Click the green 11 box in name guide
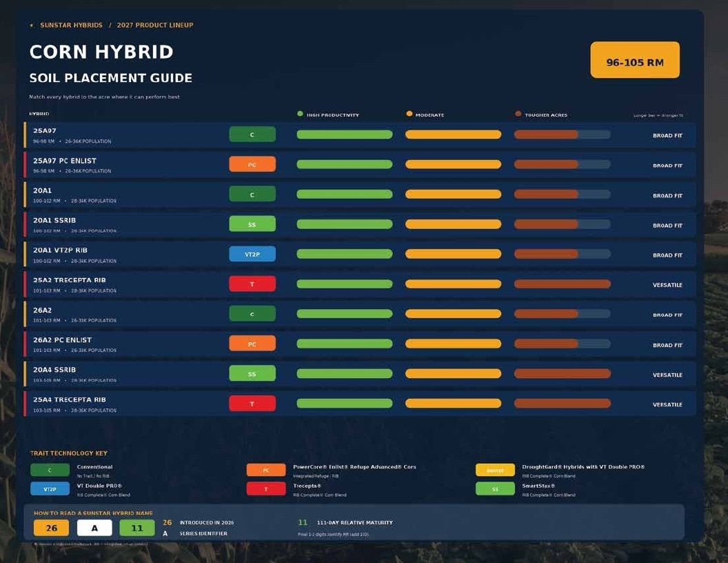Viewport: 728px width, 563px height. [x=137, y=528]
